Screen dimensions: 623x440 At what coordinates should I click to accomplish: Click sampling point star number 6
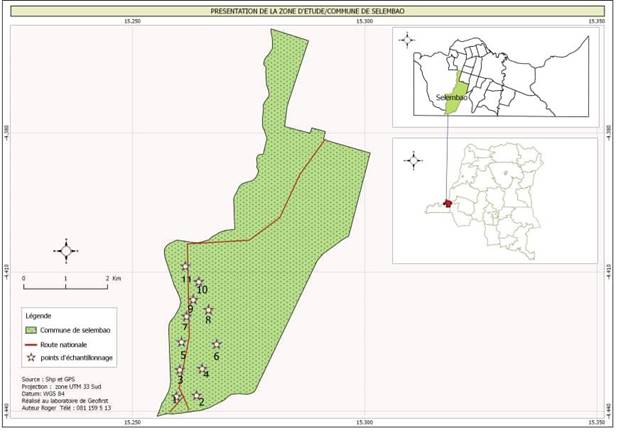(x=216, y=345)
